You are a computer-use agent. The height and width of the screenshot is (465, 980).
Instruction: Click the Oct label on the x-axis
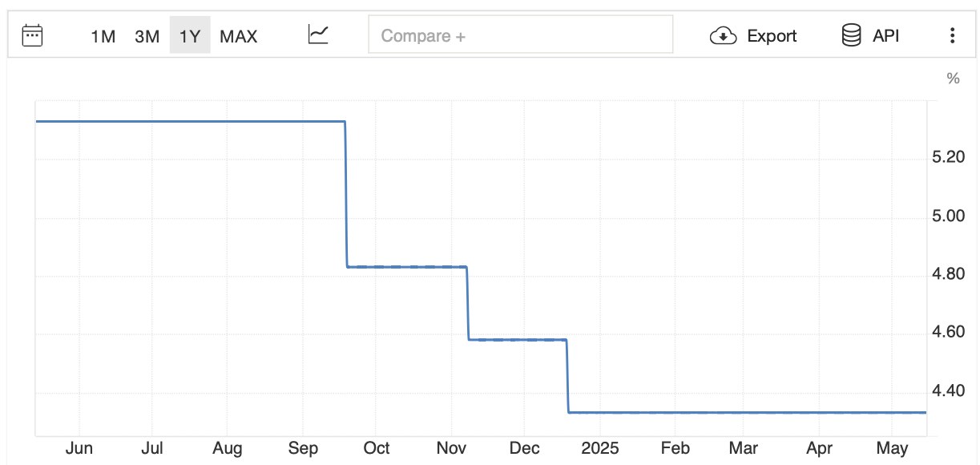click(377, 448)
